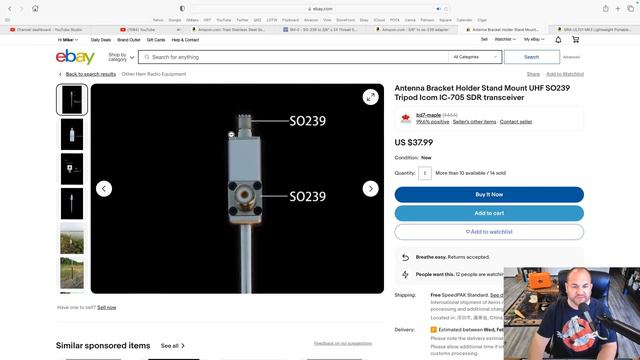The width and height of the screenshot is (640, 360).
Task: Switch to Channel dashboard YouTube Studio tab
Action: tap(46, 30)
